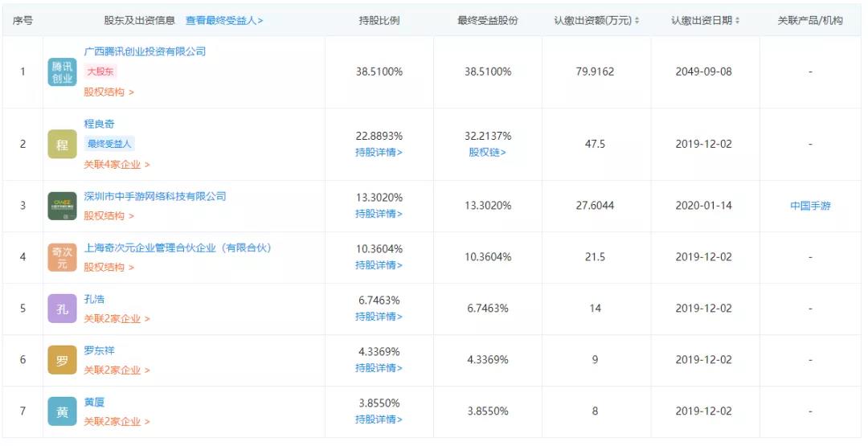Sort by 认缴出资额(万元) column arrows
The height and width of the screenshot is (446, 868).
pos(637,21)
